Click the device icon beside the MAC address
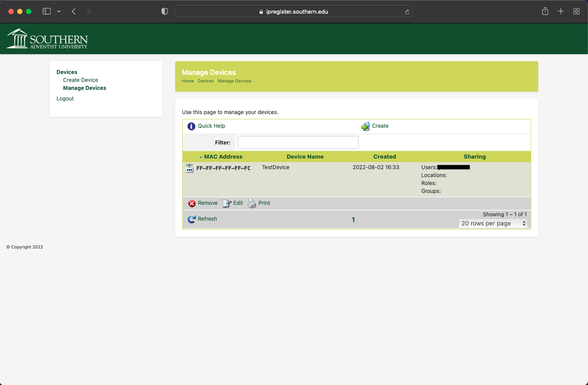Viewport: 588px width, 385px height. [x=190, y=168]
